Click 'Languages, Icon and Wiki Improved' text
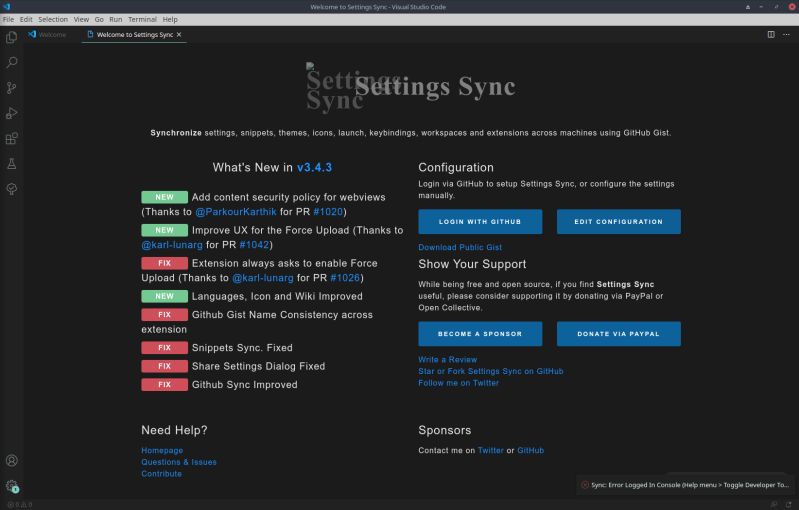Screen dimensions: 799x510 (x=277, y=297)
